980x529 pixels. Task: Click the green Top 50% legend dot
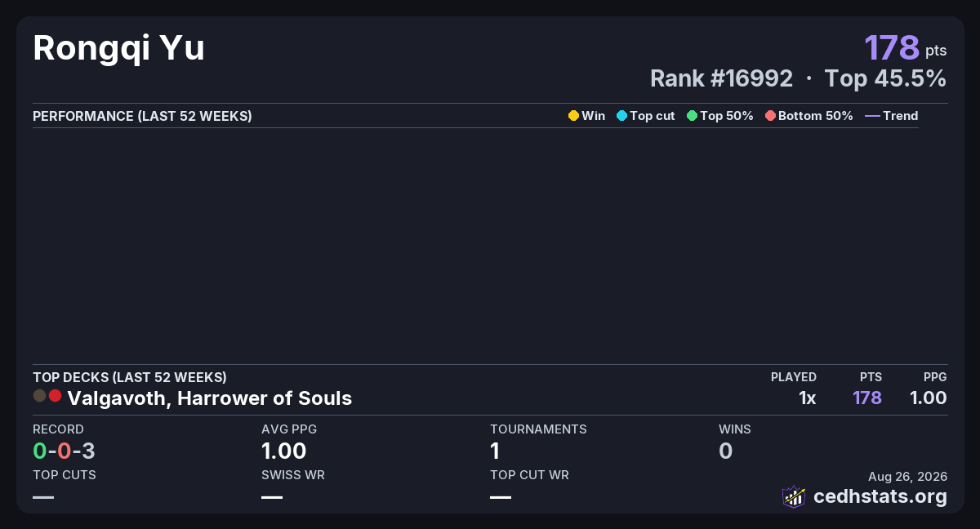692,116
